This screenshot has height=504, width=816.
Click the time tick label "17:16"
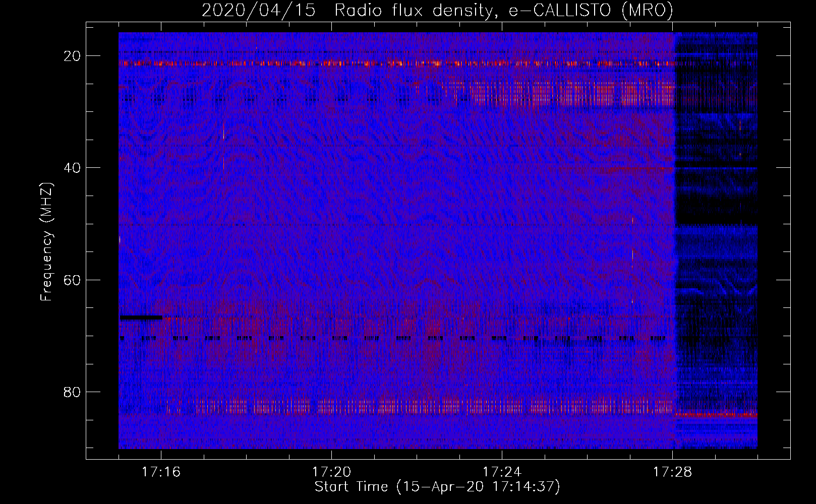coord(161,472)
